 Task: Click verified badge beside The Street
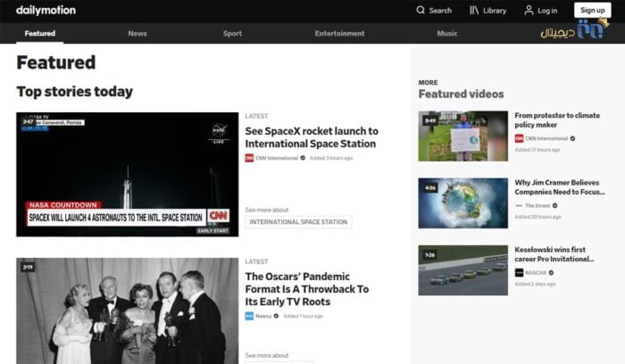(x=554, y=206)
